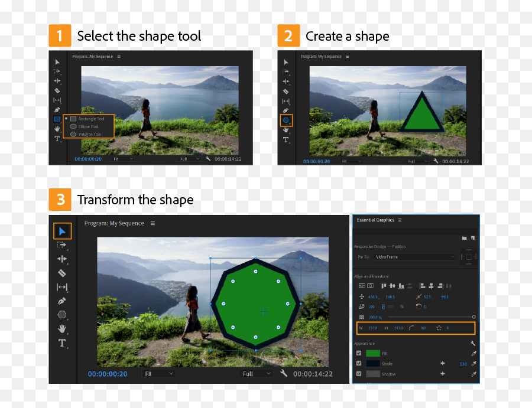Toggle the Fill checkbox in Appearance

click(x=359, y=353)
